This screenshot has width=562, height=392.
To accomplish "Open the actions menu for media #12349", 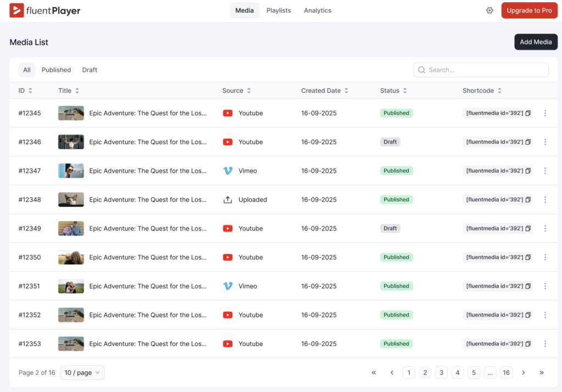I will pyautogui.click(x=545, y=228).
